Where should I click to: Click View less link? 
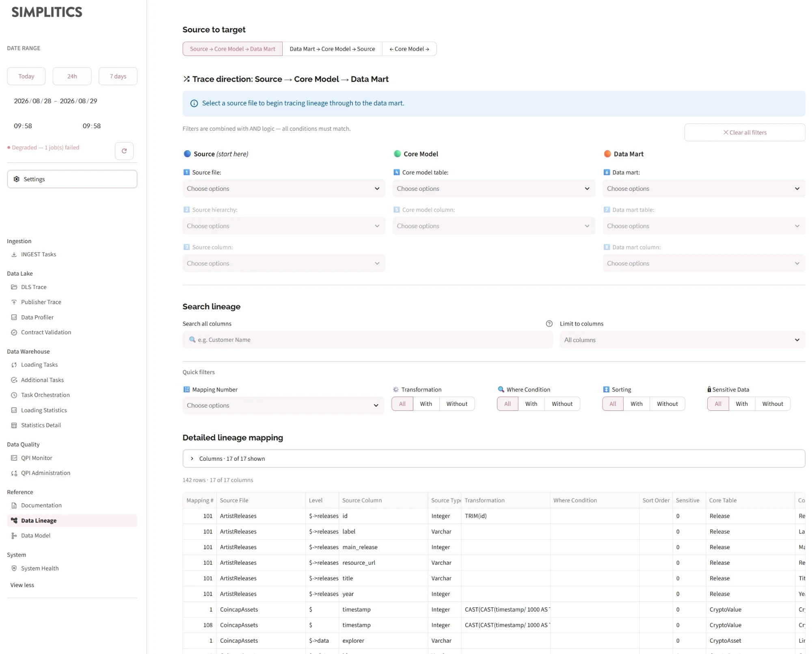[22, 585]
